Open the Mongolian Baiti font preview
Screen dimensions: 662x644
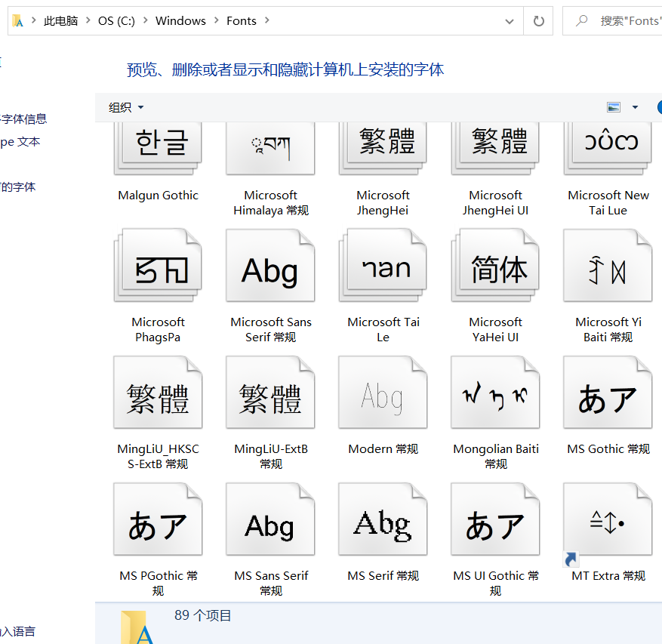(x=495, y=392)
